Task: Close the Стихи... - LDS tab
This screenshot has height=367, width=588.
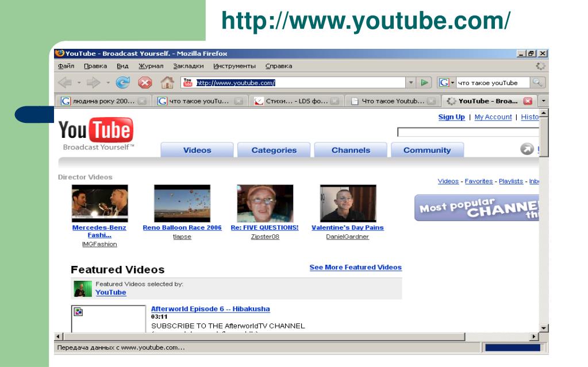Action: point(335,101)
